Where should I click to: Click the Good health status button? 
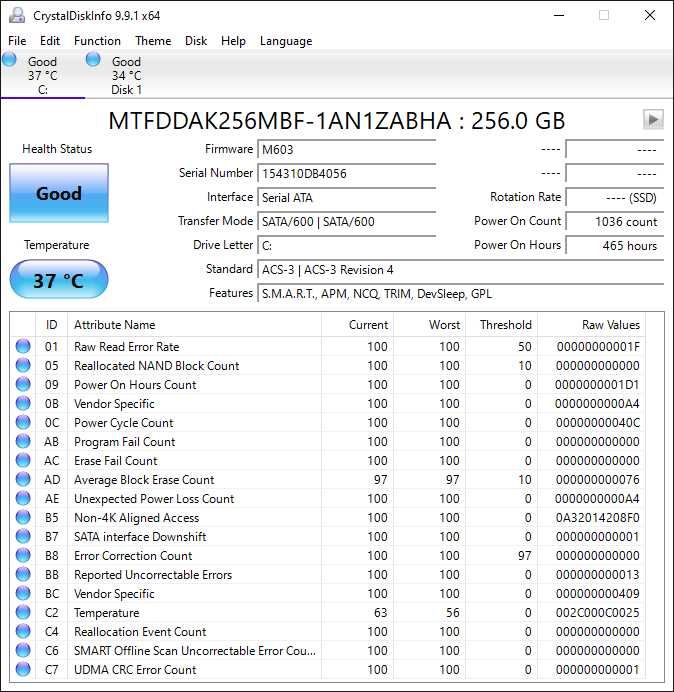click(x=59, y=193)
